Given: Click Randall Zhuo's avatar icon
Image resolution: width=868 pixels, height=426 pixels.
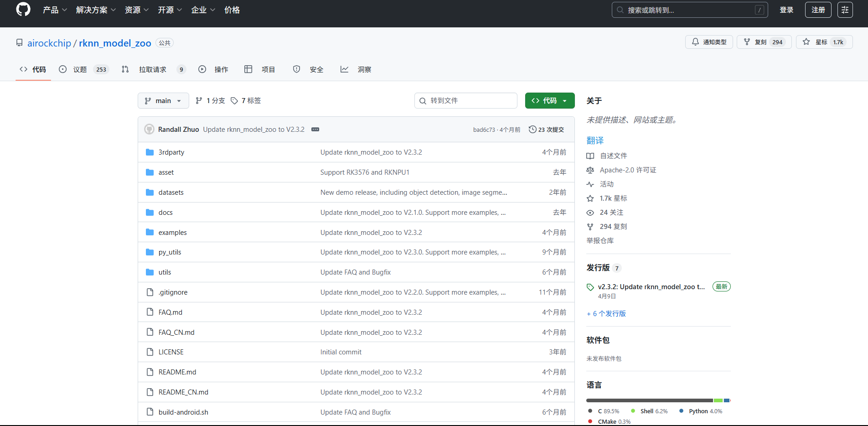Looking at the screenshot, I should [x=149, y=129].
